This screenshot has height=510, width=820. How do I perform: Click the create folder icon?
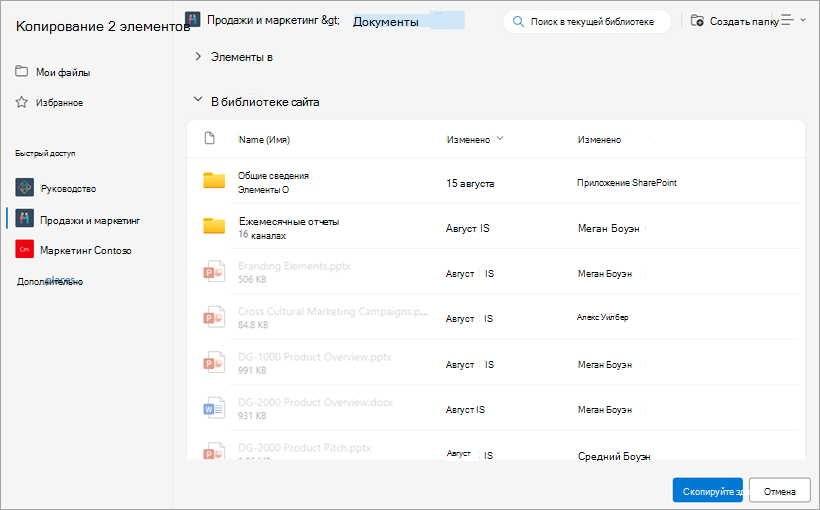tap(697, 20)
